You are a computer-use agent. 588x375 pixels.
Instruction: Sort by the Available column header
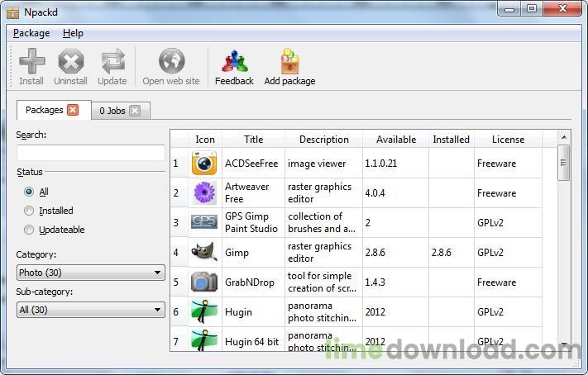click(396, 140)
